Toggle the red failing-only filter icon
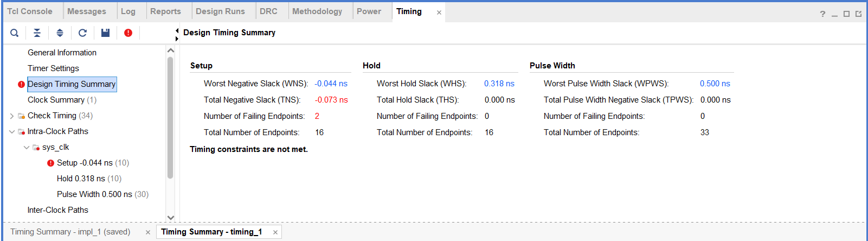Screen dimensions: 868x241 tap(128, 33)
